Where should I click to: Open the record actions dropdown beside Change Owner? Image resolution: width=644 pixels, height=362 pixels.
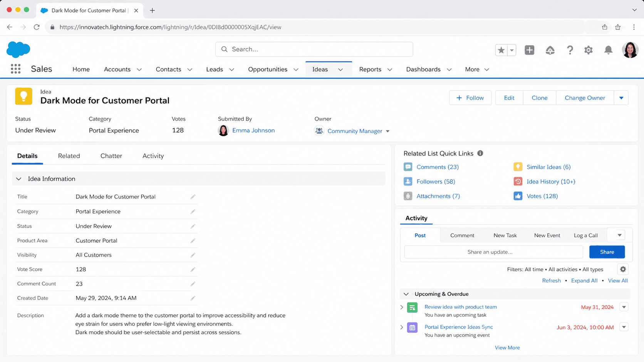[x=621, y=98]
